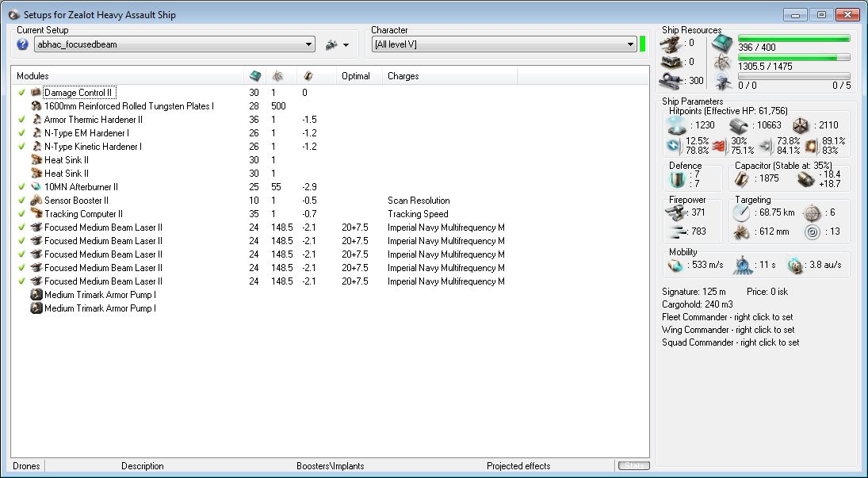Click the powergrid icon beside 1305.5 / 1475

coord(722,62)
